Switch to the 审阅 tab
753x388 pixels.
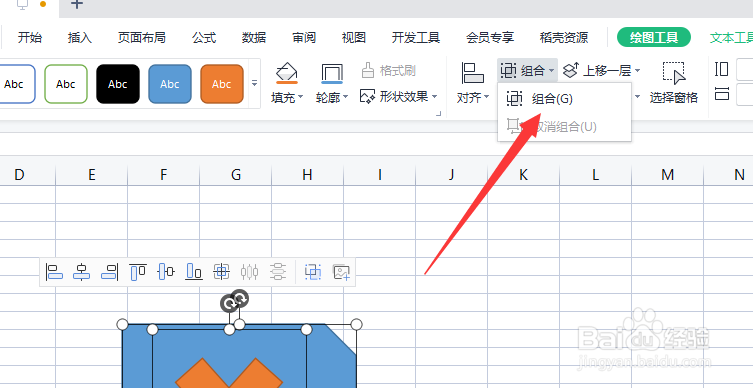coord(304,37)
